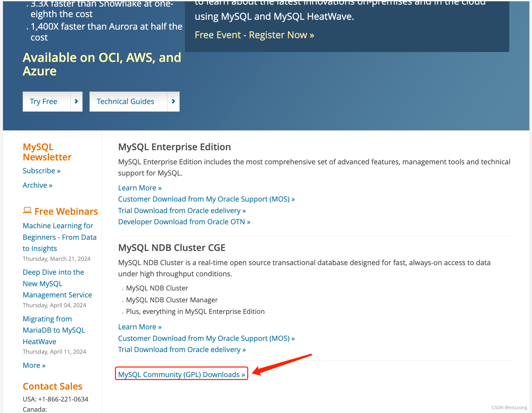Image resolution: width=532 pixels, height=413 pixels.
Task: Click the MySQL NDB Cluster CGE heading
Action: tap(172, 248)
